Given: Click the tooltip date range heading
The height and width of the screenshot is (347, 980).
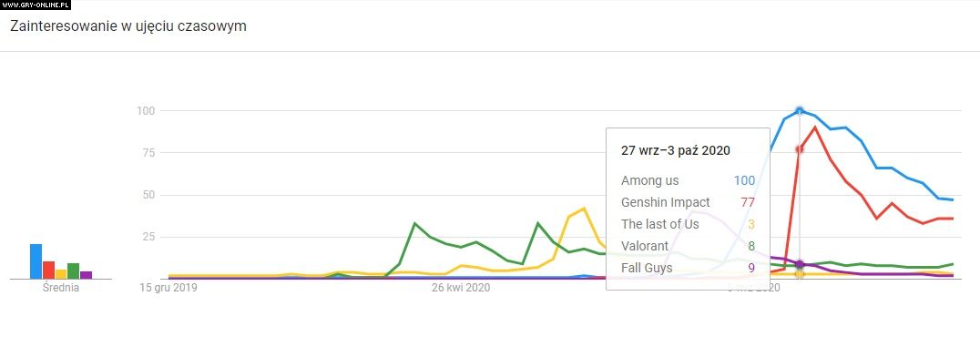Looking at the screenshot, I should pyautogui.click(x=676, y=150).
